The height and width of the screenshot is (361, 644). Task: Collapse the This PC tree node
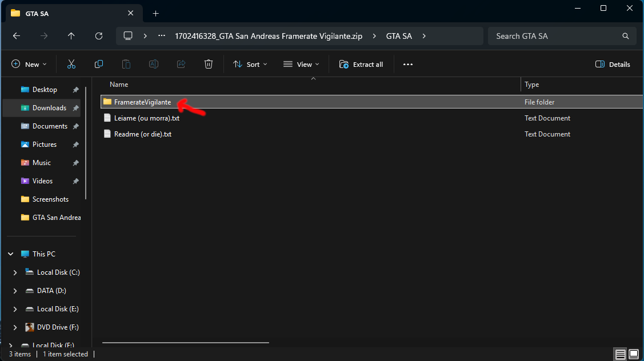pos(11,254)
